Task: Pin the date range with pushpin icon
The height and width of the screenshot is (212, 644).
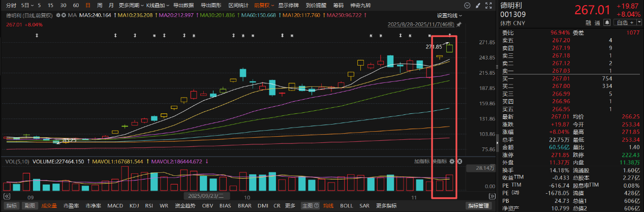Action: (x=459, y=24)
